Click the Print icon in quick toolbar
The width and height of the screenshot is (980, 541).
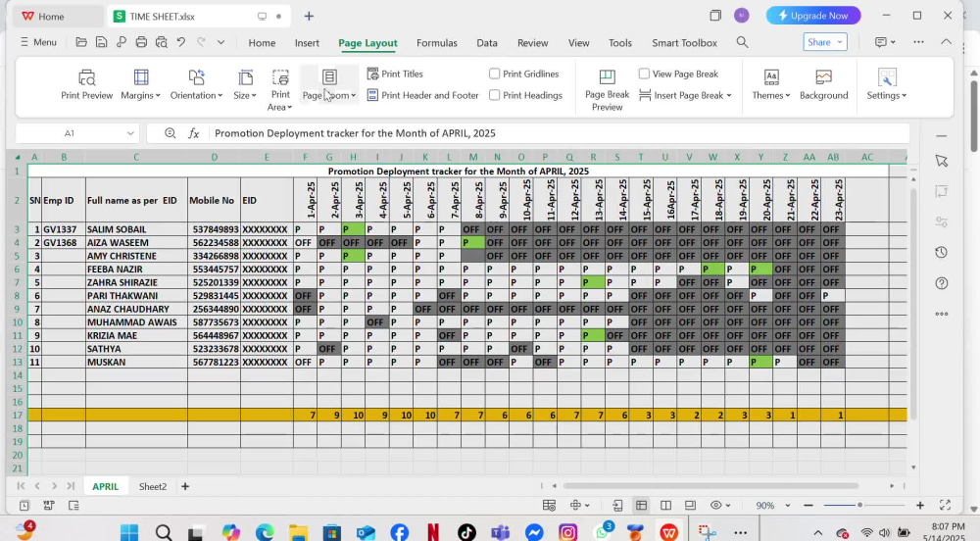click(x=141, y=42)
